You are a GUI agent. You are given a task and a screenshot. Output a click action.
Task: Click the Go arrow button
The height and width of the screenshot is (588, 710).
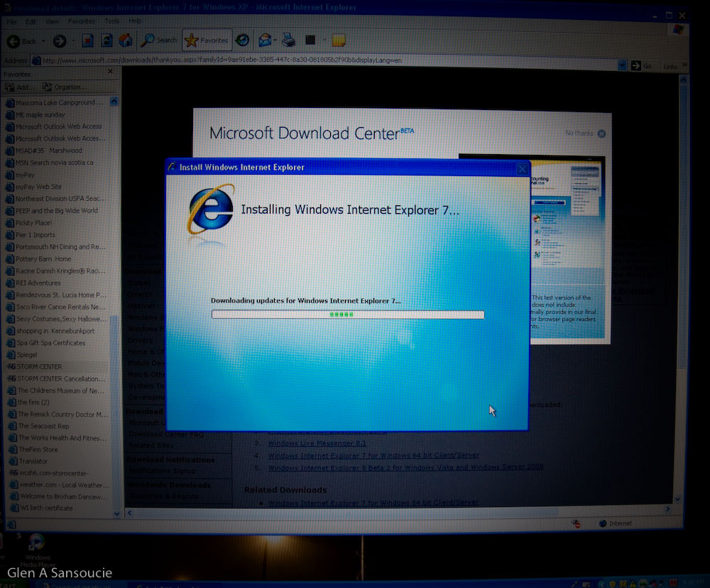click(x=636, y=66)
